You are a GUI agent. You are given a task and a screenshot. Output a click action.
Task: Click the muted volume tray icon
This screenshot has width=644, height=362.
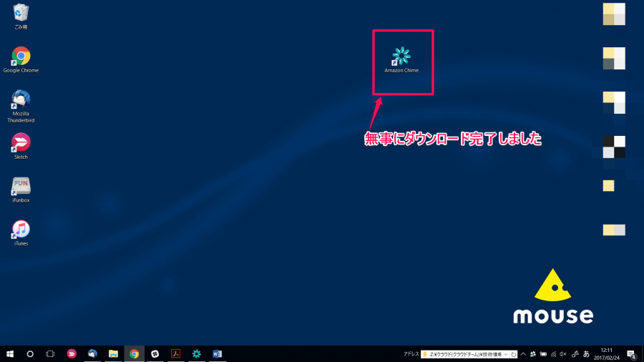(x=563, y=354)
